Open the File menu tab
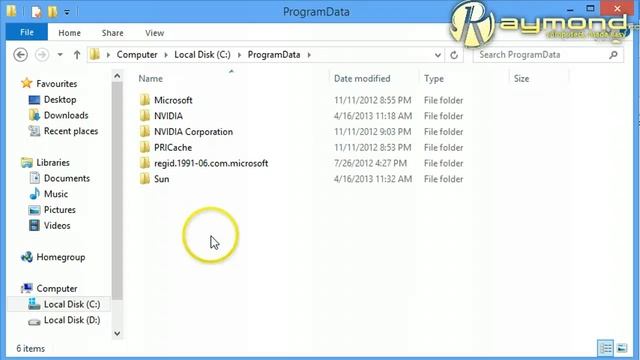Viewport: 640px width, 360px height. click(27, 32)
